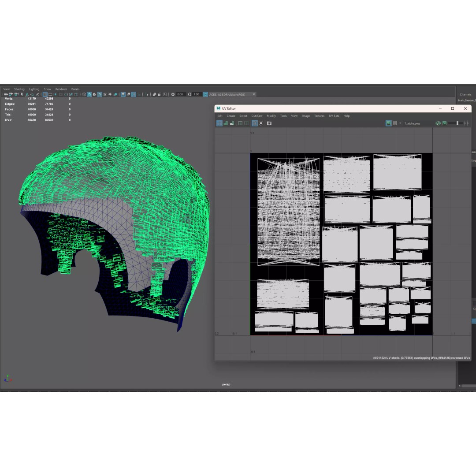Click the wireframe shading icon in the viewport toolbar

tap(83, 94)
